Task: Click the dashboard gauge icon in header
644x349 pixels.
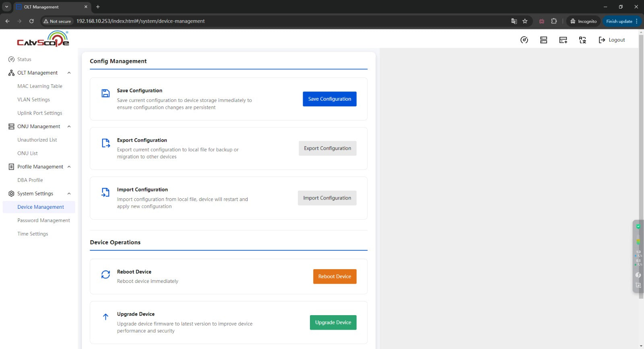Action: coord(524,40)
